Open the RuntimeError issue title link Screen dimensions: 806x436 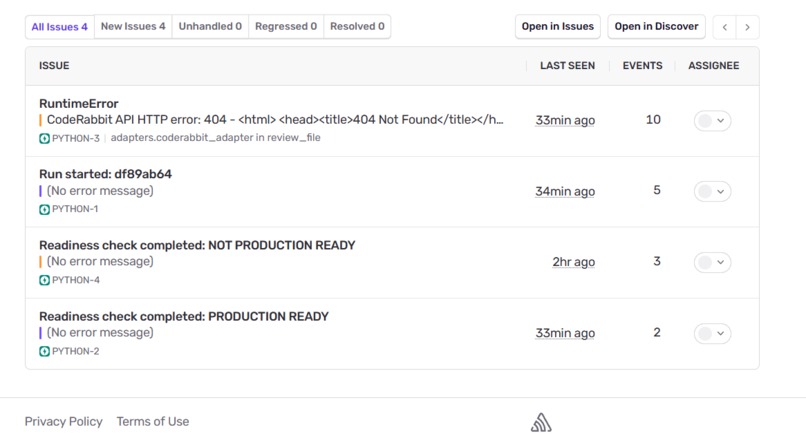tap(79, 103)
